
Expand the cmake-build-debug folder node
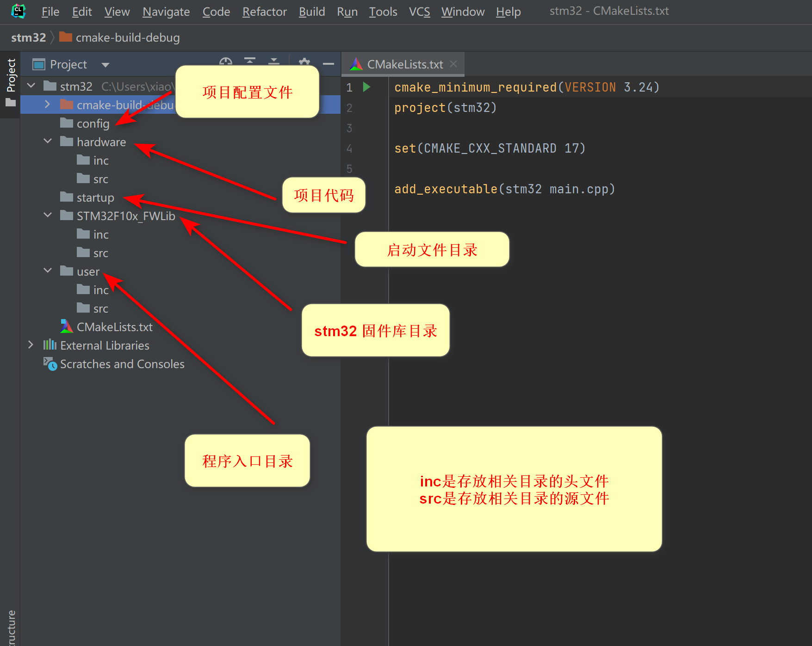pos(48,105)
